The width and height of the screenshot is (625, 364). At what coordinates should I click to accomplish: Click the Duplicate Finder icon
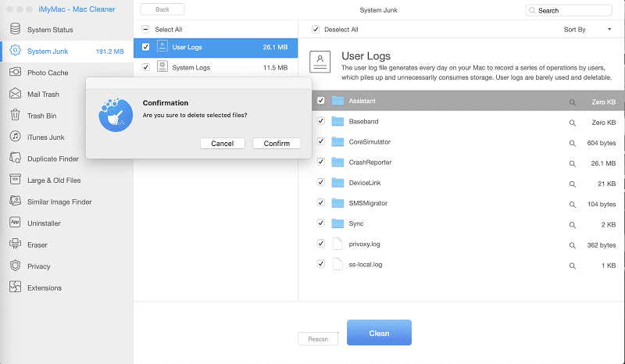coord(15,159)
